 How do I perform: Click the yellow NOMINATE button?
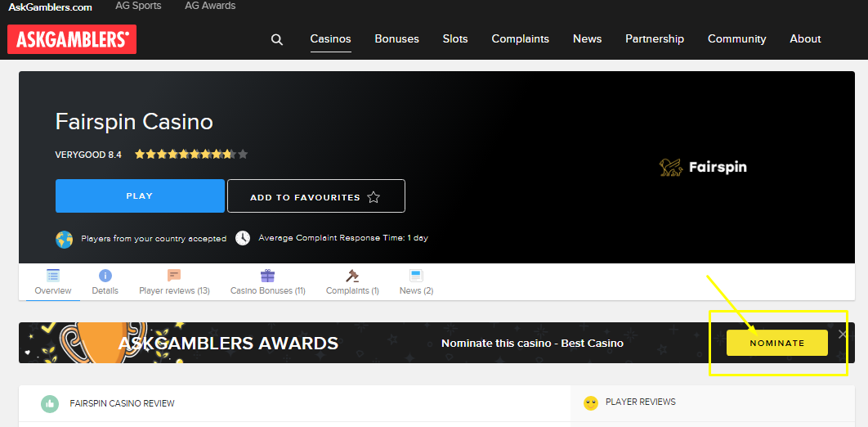777,343
